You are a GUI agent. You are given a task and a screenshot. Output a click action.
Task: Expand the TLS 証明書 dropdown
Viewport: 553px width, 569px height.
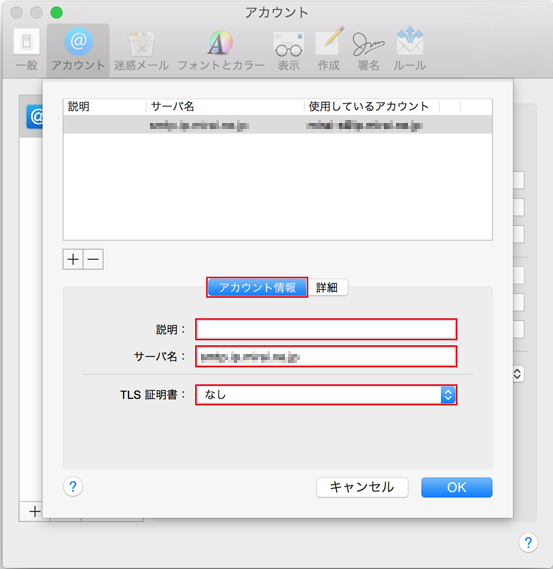(326, 394)
